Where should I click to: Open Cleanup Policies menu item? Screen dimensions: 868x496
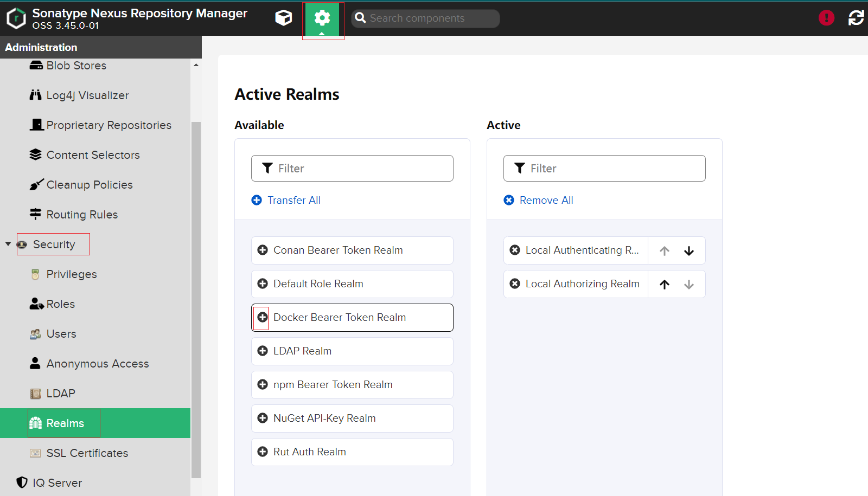point(81,184)
